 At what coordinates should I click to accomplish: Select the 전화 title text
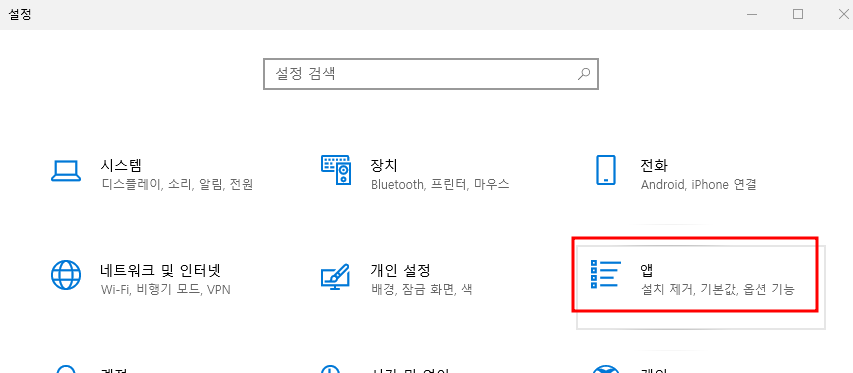tap(654, 165)
